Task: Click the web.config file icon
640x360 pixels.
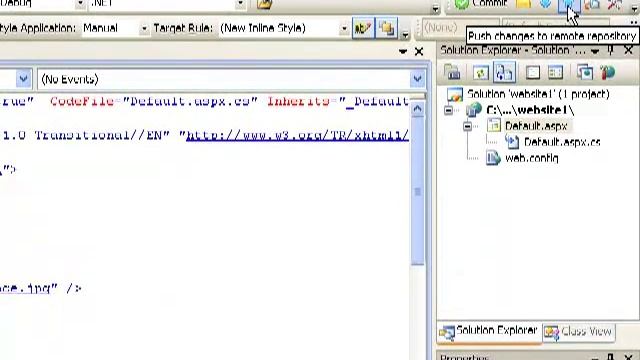Action: click(x=493, y=158)
